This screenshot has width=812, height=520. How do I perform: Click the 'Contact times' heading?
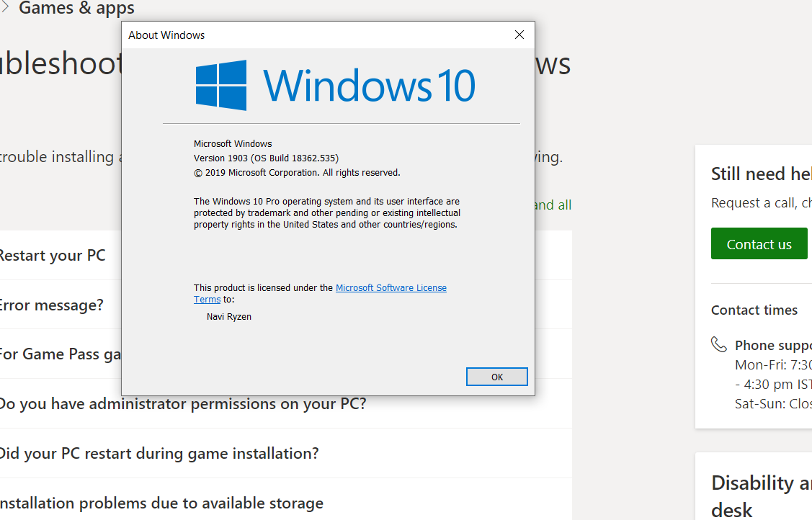point(754,310)
